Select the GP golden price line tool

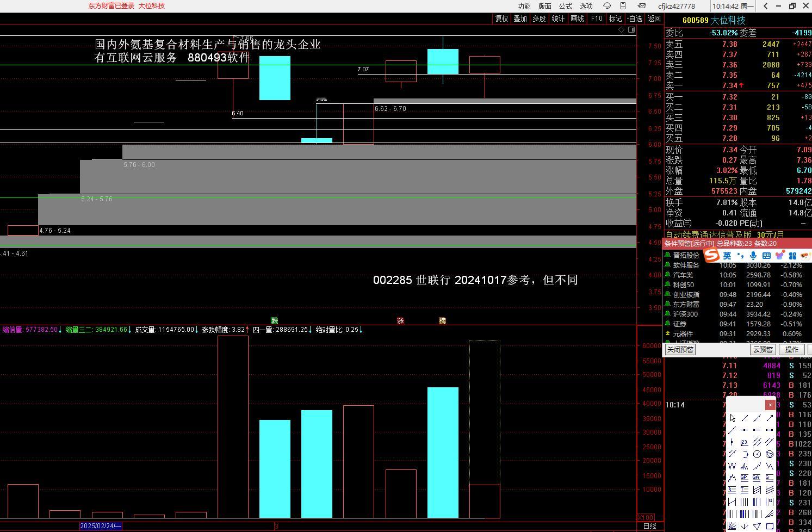[x=745, y=478]
